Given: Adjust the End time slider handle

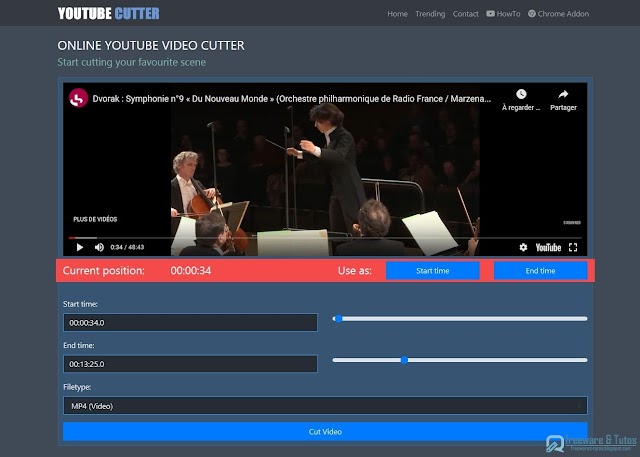Looking at the screenshot, I should [404, 360].
